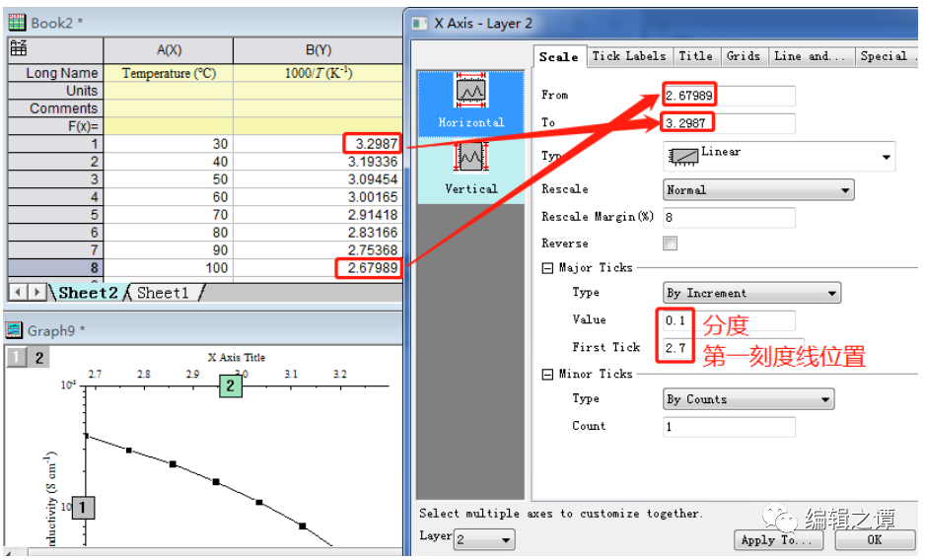The width and height of the screenshot is (925, 560).
Task: Select column B(Y) header
Action: [318, 50]
